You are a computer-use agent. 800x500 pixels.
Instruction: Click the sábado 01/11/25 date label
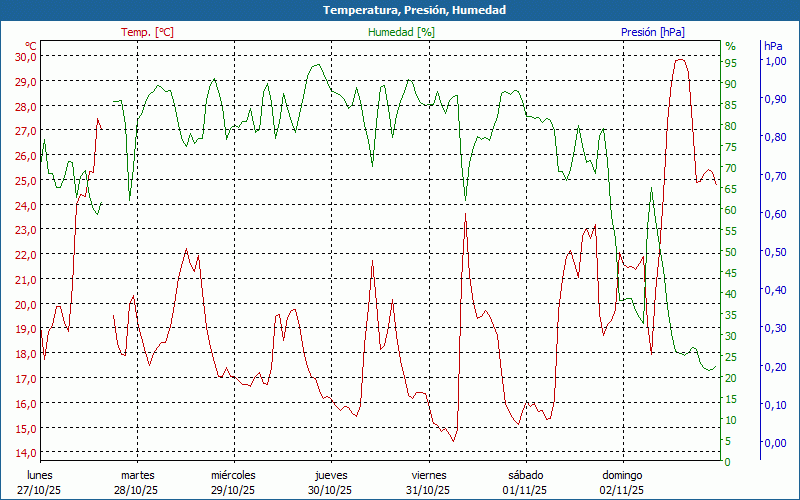[x=525, y=482]
